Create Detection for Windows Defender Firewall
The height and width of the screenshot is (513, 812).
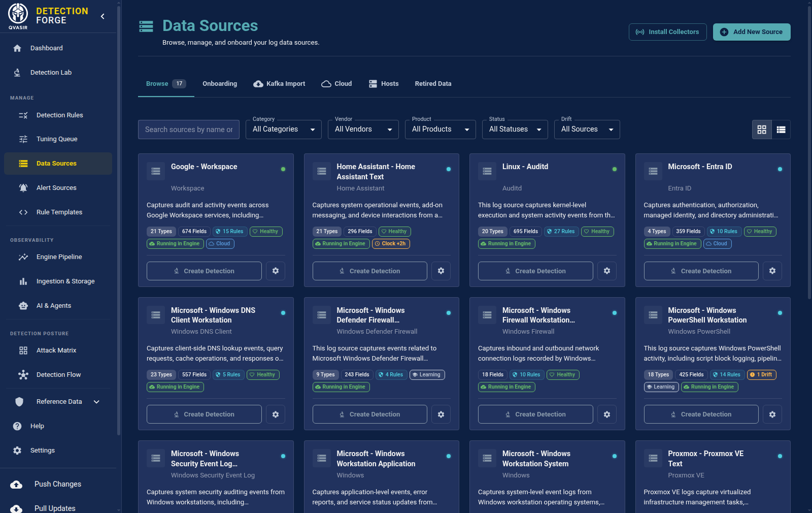(369, 414)
